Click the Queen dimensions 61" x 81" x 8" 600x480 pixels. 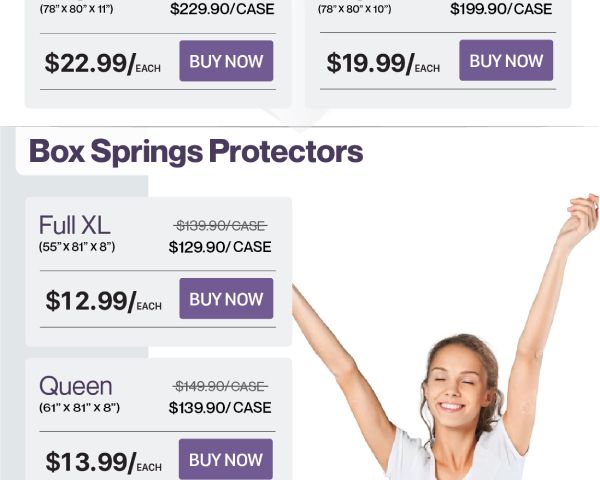pos(79,407)
